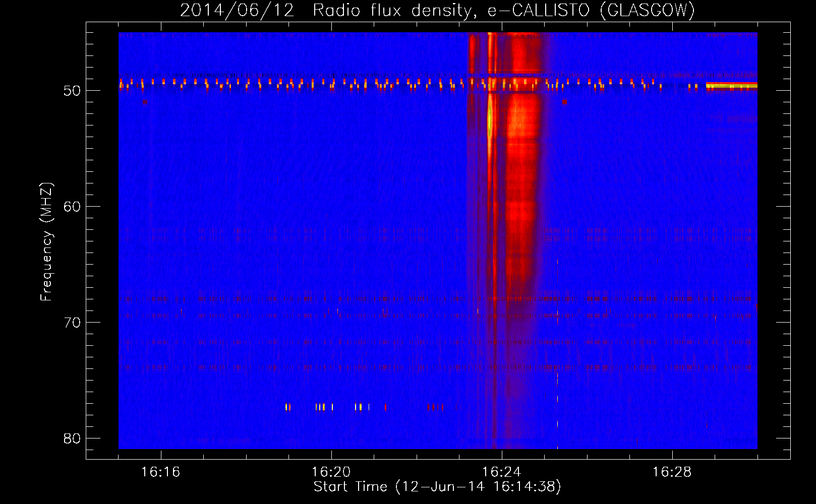Click the 50 frequency tick label
Image resolution: width=816 pixels, height=504 pixels.
[x=72, y=91]
